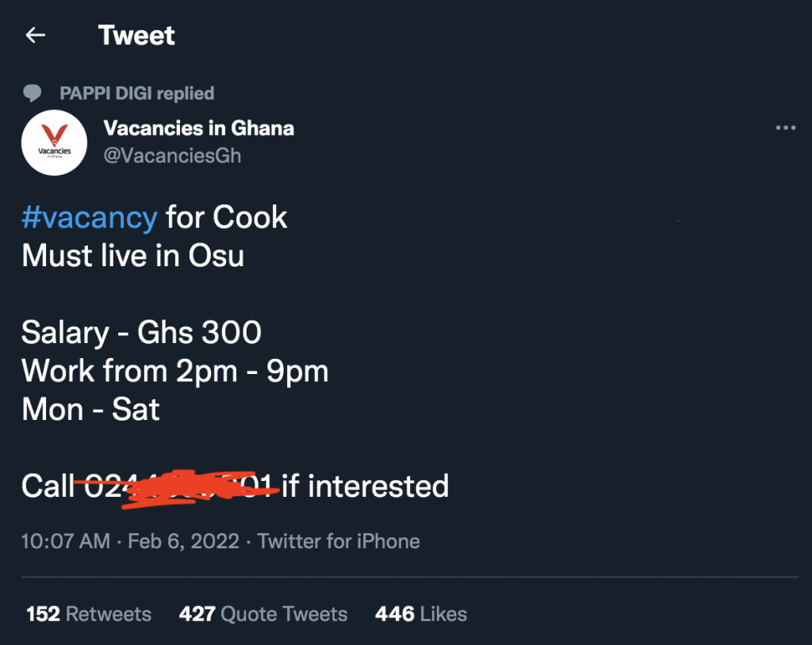Click the Vacancies in Ghana display name

199,128
